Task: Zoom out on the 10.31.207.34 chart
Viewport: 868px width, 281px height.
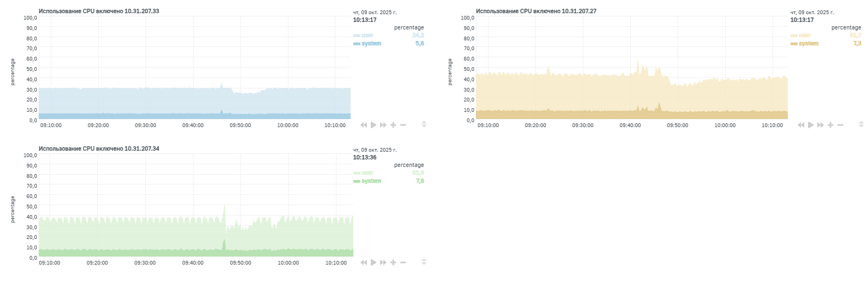Action: [403, 262]
